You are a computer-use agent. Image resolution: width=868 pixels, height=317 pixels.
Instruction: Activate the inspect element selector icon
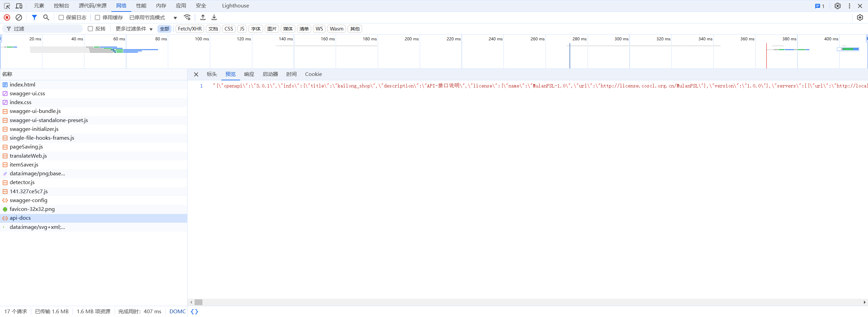[x=7, y=6]
